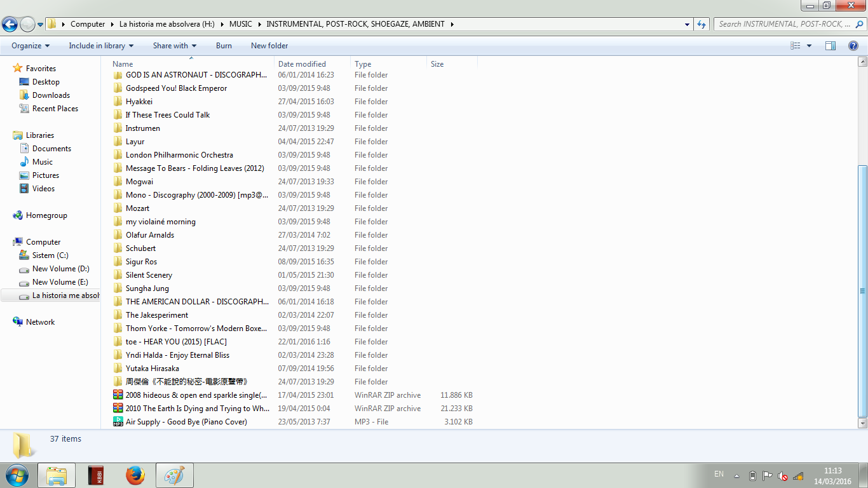Select the Olafur Arnalds folder
Screen dimensions: 868x488
pos(150,235)
